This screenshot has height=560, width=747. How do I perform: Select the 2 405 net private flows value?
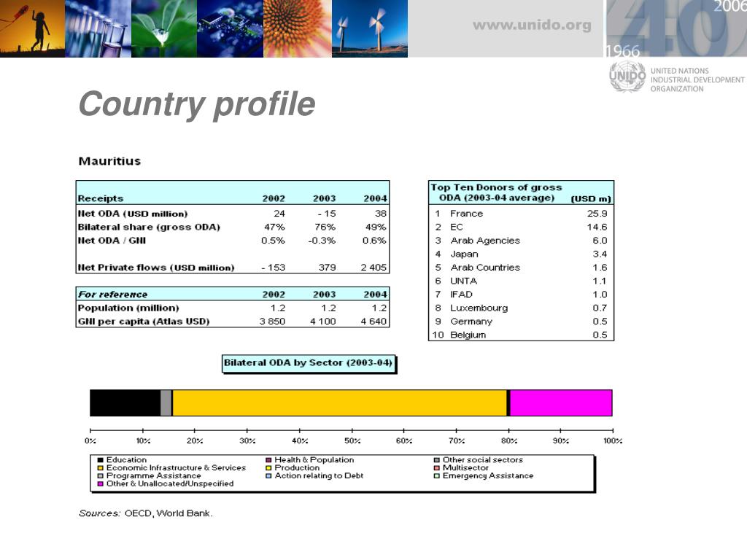click(x=373, y=268)
